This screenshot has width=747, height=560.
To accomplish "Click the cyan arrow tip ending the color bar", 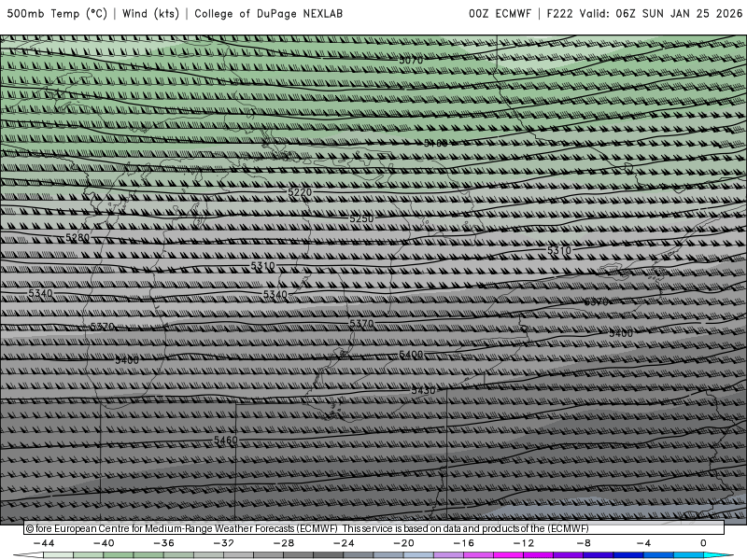I will [x=718, y=555].
